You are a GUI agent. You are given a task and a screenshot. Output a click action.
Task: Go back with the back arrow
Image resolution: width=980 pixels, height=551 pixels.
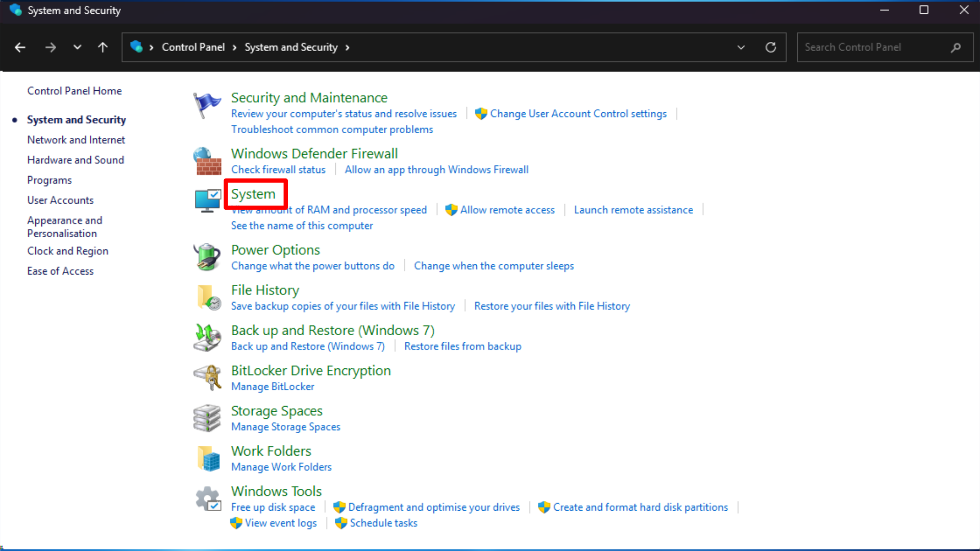click(20, 47)
